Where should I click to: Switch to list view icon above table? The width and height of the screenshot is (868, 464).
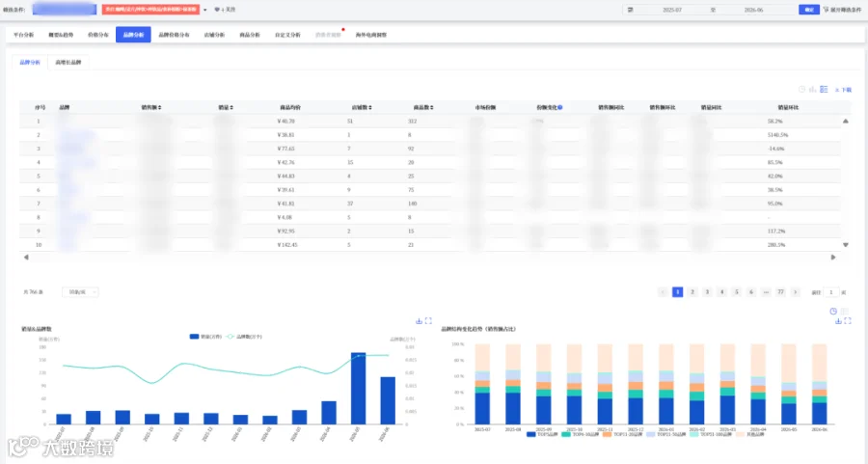(824, 89)
